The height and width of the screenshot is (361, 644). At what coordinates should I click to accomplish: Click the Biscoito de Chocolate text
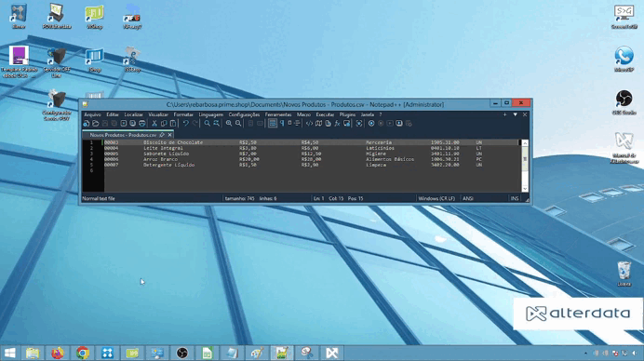pyautogui.click(x=173, y=142)
